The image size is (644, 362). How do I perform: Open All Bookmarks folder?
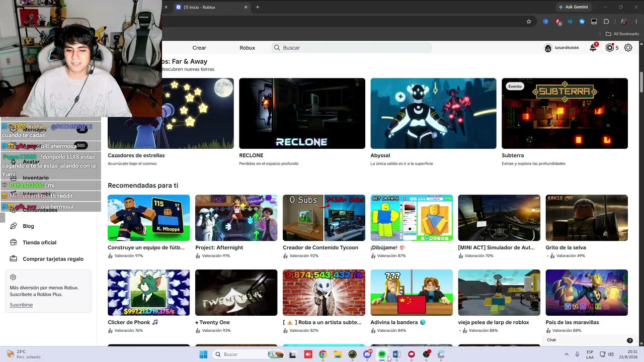point(622,34)
